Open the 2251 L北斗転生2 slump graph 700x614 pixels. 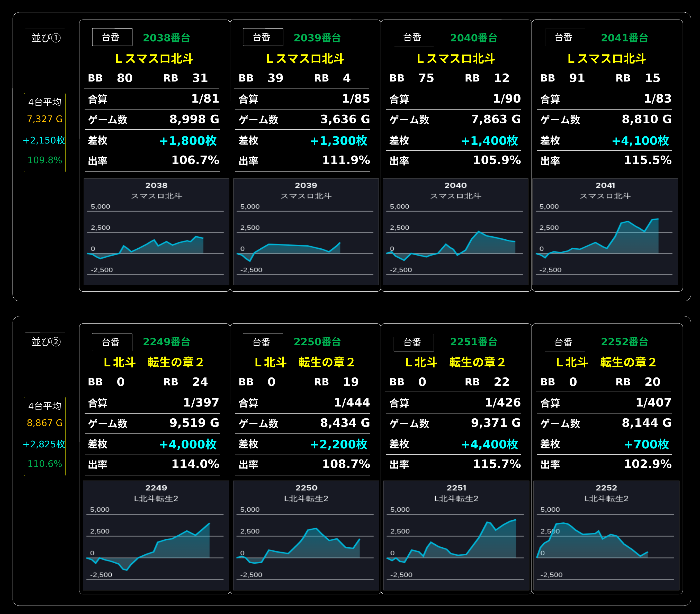click(456, 535)
